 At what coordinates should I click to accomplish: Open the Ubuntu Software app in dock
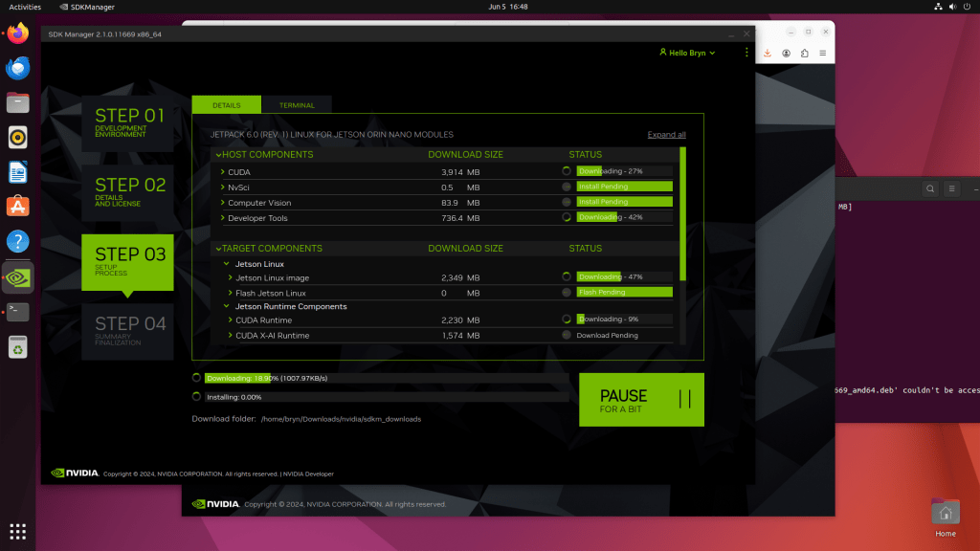click(x=18, y=206)
